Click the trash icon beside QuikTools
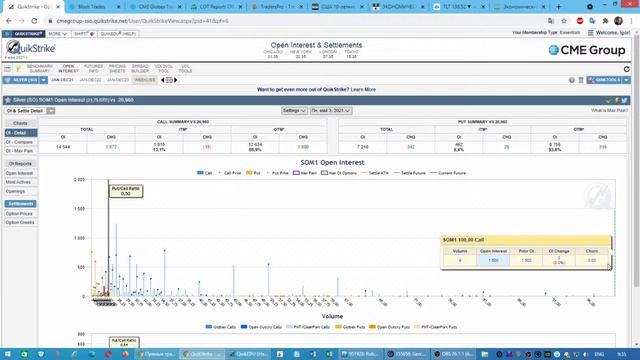This screenshot has height=360, width=640. (581, 80)
